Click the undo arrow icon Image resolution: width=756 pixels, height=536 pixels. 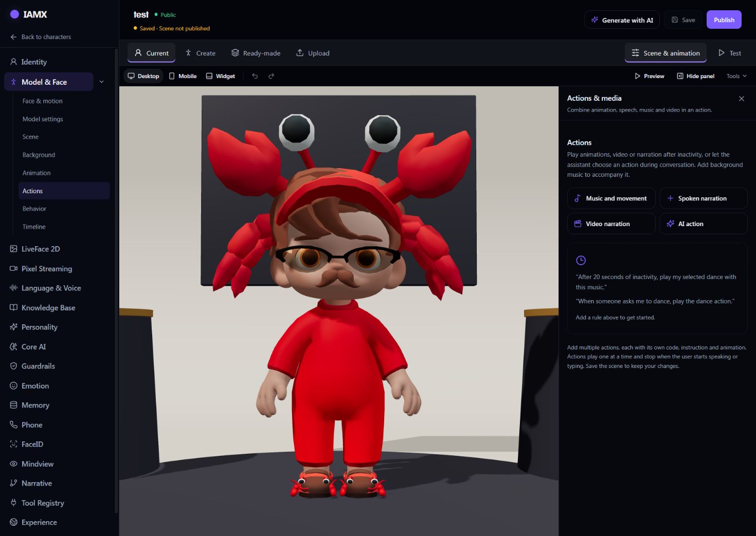pyautogui.click(x=255, y=76)
